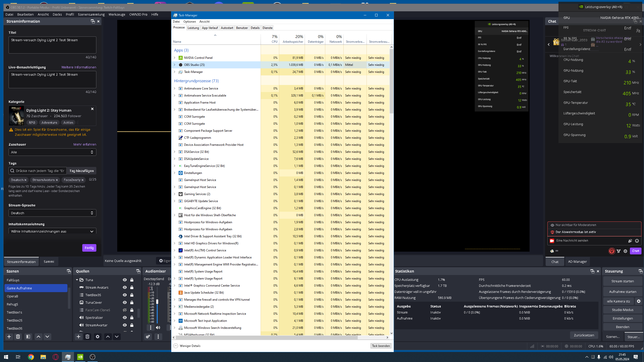Unlock the TunaCover source

tap(132, 302)
